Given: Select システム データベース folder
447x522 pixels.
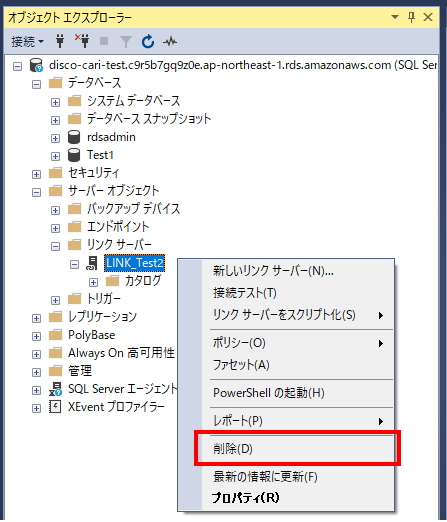Looking at the screenshot, I should coord(133,101).
